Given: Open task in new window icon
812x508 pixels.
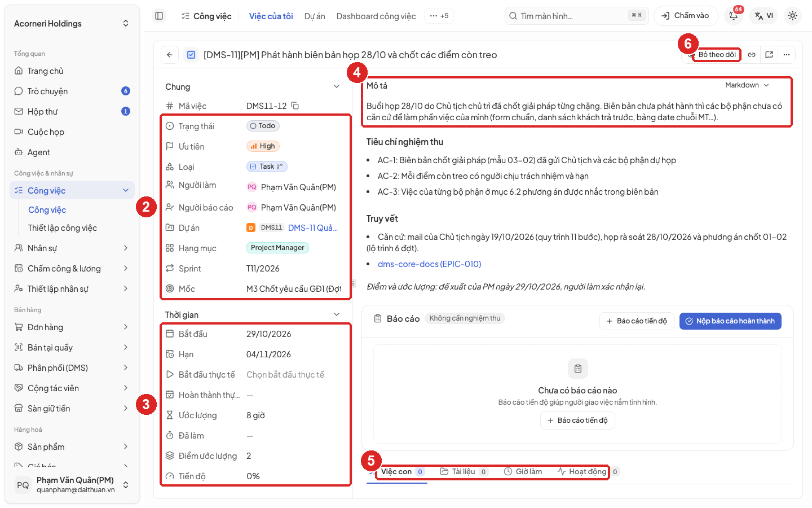Looking at the screenshot, I should [769, 55].
